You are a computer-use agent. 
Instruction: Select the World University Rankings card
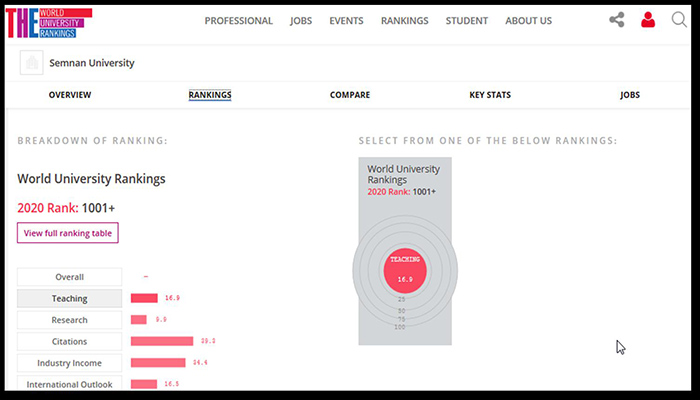(x=405, y=251)
